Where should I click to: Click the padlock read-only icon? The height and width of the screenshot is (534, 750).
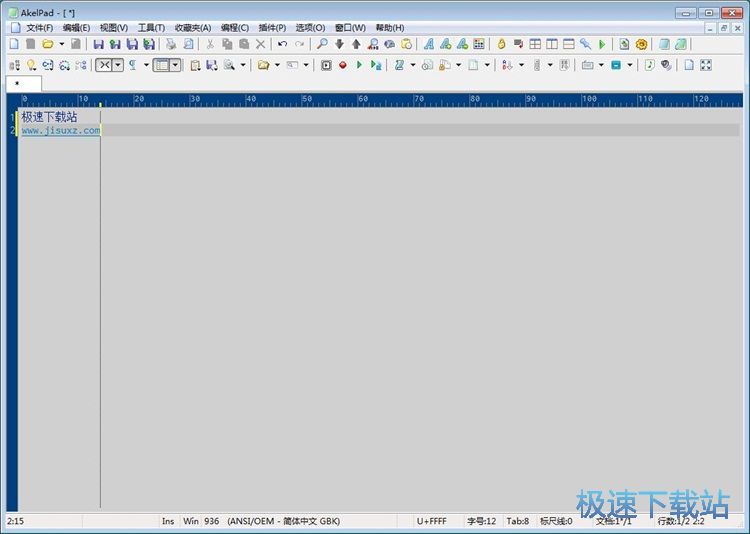[501, 44]
